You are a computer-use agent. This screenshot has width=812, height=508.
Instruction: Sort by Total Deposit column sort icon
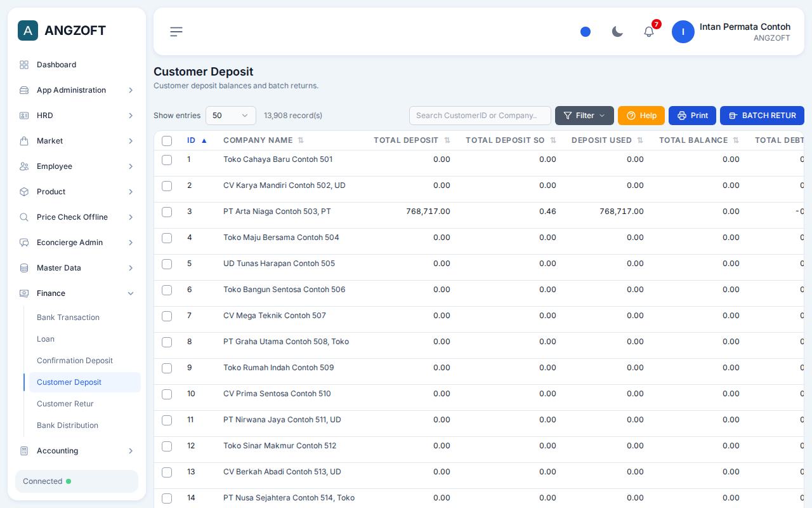447,140
